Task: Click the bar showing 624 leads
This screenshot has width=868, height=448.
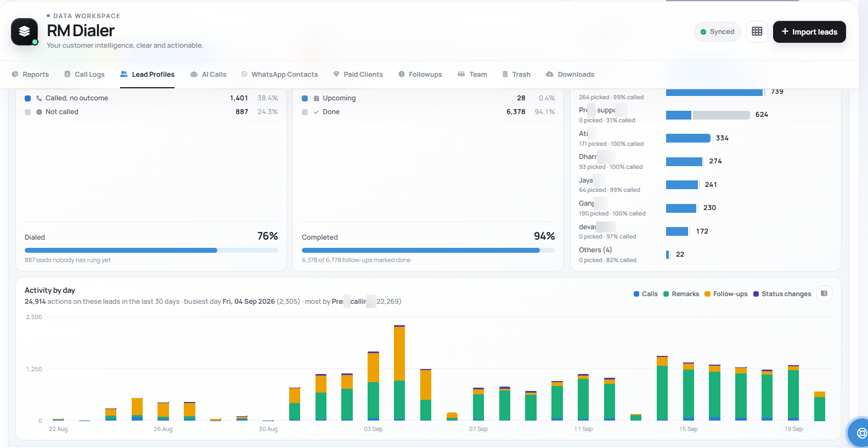Action: [x=708, y=115]
